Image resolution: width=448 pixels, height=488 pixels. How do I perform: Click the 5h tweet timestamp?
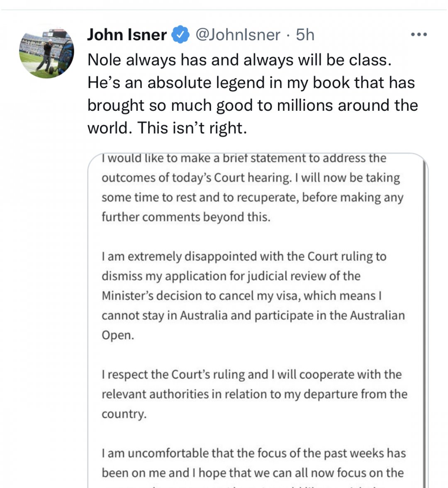[305, 35]
